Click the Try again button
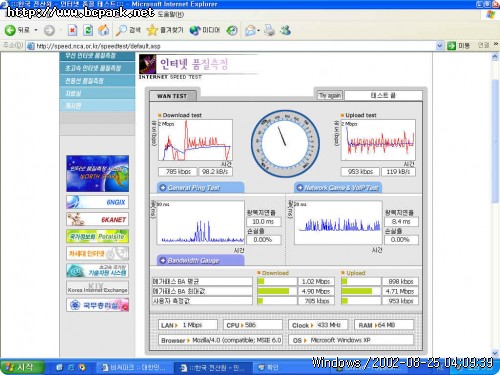This screenshot has height=375, width=500. (330, 95)
